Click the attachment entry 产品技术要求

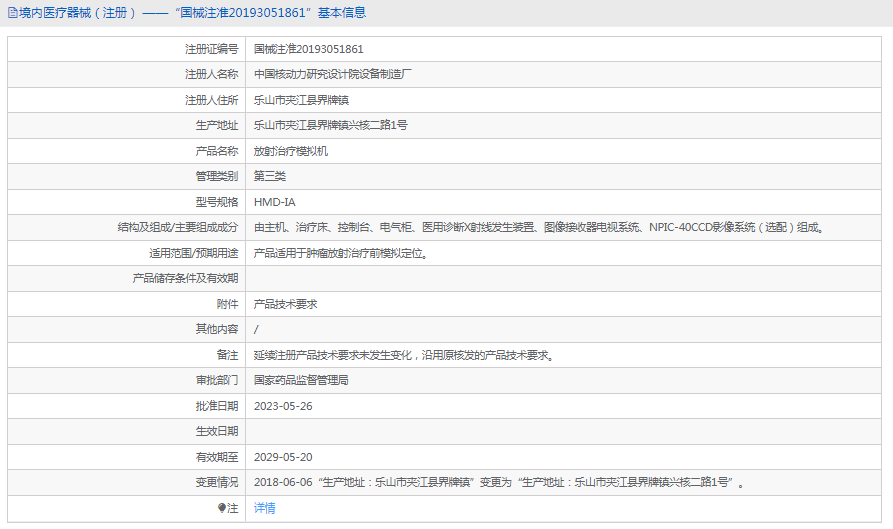click(x=285, y=304)
